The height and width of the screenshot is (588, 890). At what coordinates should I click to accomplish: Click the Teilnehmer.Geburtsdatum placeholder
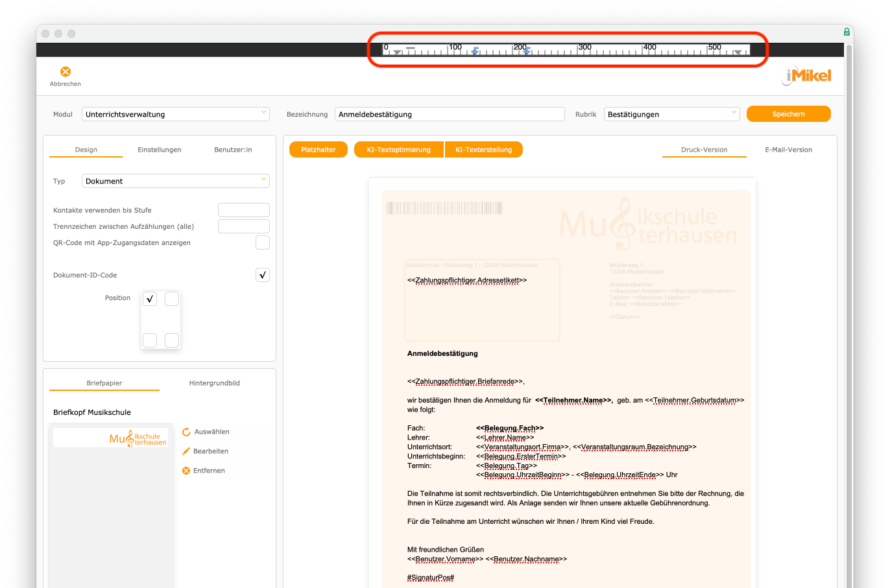695,401
